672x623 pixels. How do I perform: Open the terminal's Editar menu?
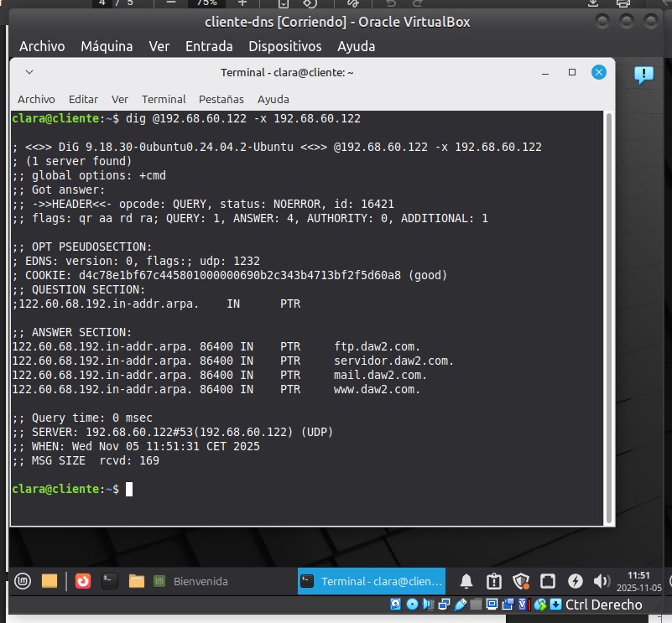[83, 99]
